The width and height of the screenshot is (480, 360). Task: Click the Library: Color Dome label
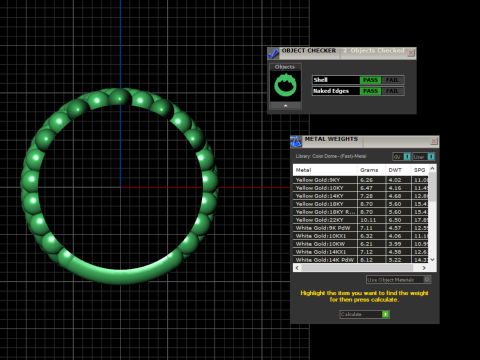tap(331, 156)
